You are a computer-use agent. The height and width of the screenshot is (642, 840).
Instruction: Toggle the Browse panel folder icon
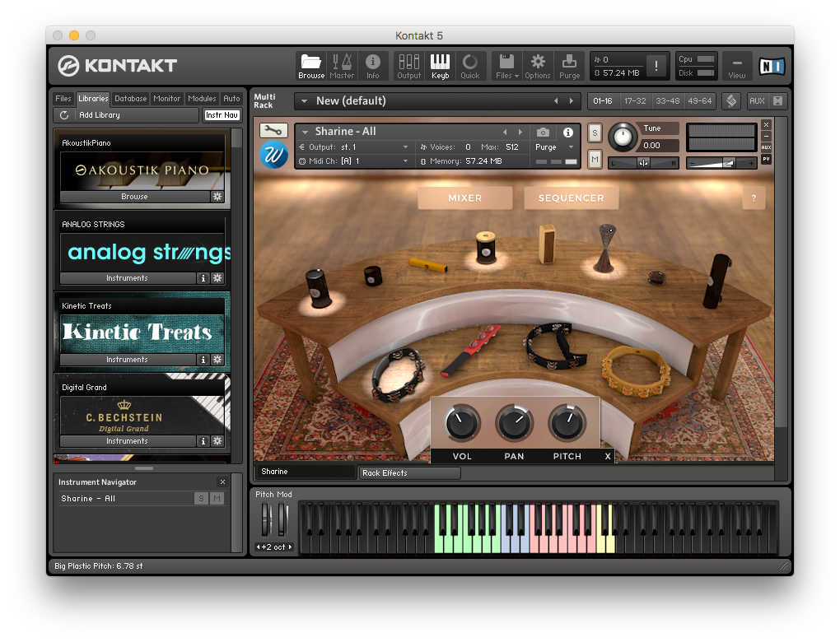(x=311, y=67)
